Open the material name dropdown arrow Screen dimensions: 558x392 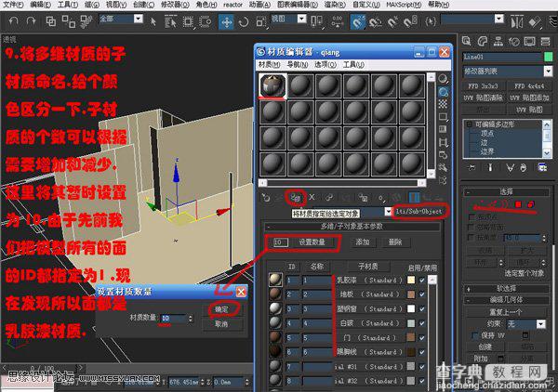pos(388,212)
